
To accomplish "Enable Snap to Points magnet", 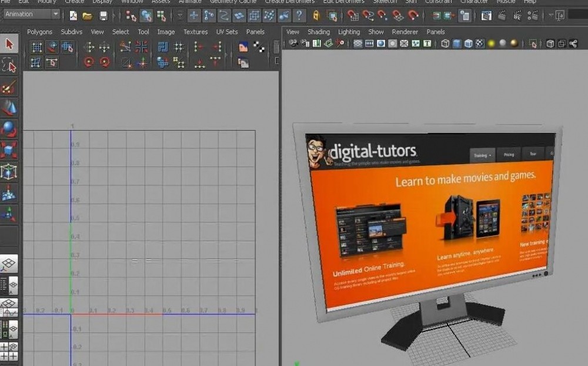I will pos(383,16).
